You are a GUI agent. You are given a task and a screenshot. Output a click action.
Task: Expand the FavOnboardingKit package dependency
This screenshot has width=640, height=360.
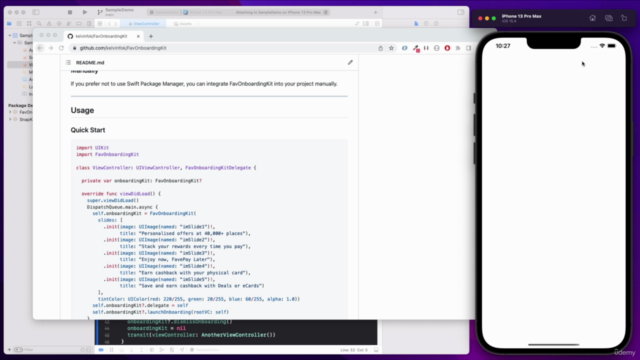tap(10, 112)
